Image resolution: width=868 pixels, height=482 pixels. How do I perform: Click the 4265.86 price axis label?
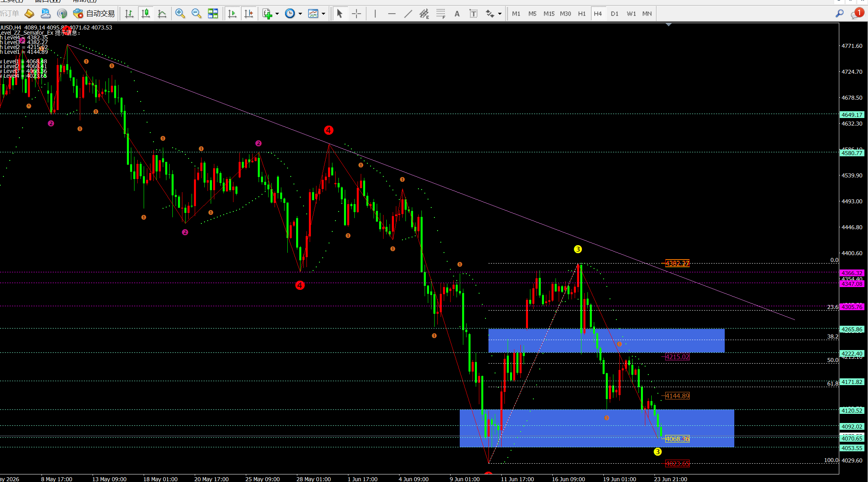click(x=852, y=329)
